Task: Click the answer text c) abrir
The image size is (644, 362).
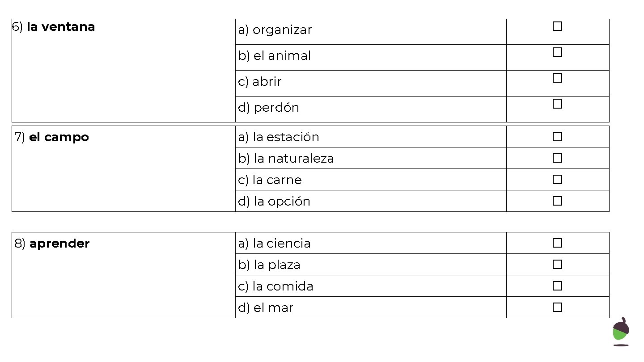Action: 260,82
